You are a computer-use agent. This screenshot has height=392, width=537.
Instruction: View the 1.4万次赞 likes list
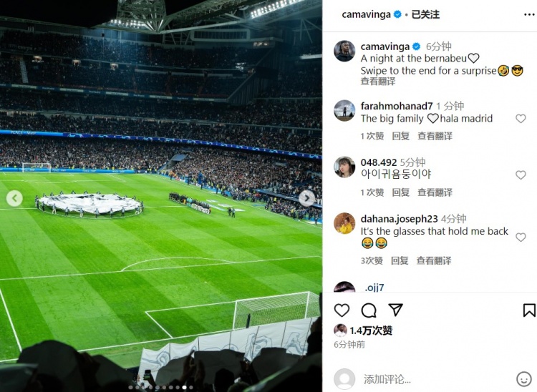coord(371,330)
